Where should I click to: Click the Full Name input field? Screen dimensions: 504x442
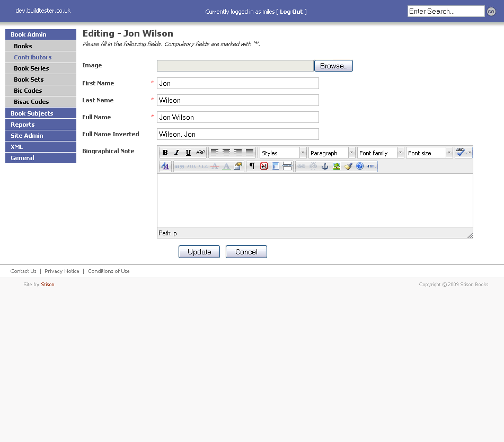(x=238, y=117)
